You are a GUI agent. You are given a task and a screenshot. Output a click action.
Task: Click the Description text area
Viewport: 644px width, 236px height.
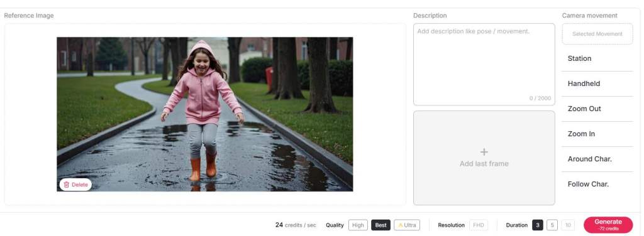click(x=484, y=64)
